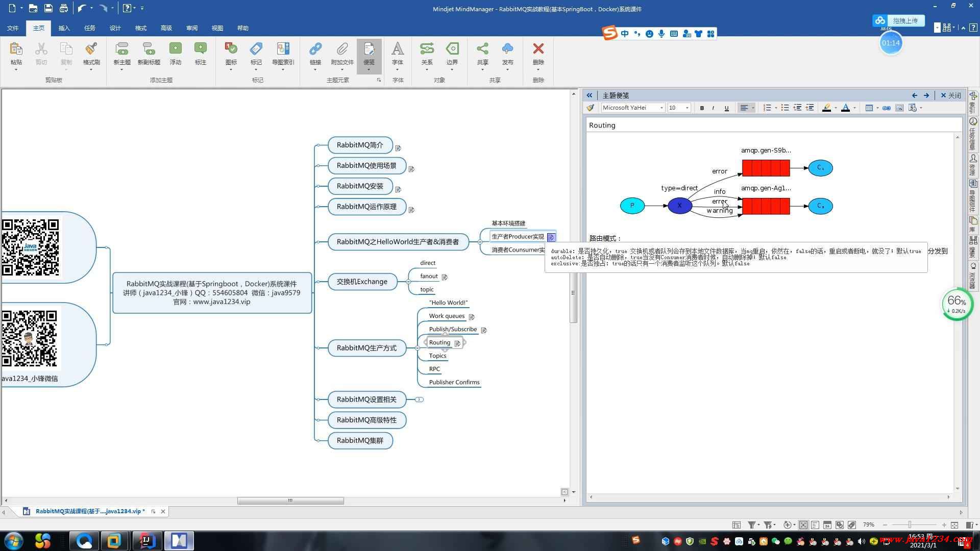This screenshot has height=551, width=980.
Task: Open the font size 10 dropdown
Action: 687,108
